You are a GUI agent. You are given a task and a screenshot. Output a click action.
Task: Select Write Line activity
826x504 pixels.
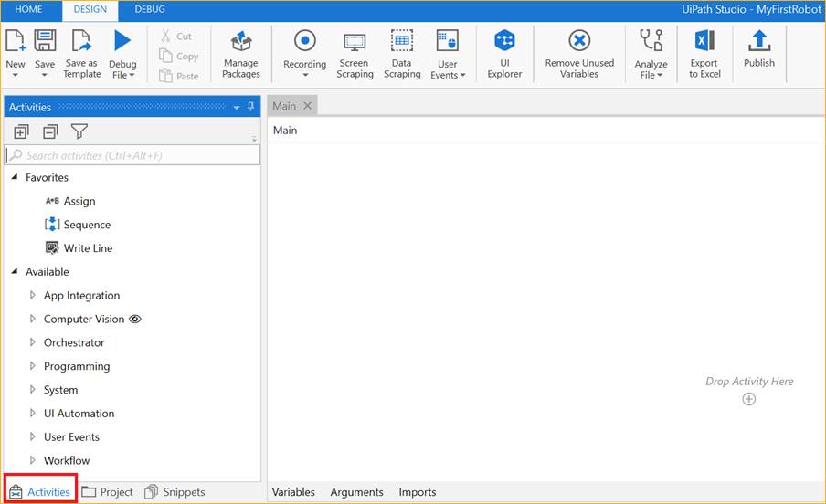click(79, 248)
